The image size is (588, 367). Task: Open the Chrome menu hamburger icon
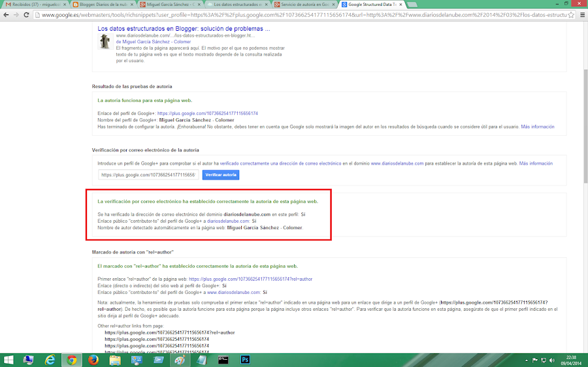pyautogui.click(x=582, y=15)
